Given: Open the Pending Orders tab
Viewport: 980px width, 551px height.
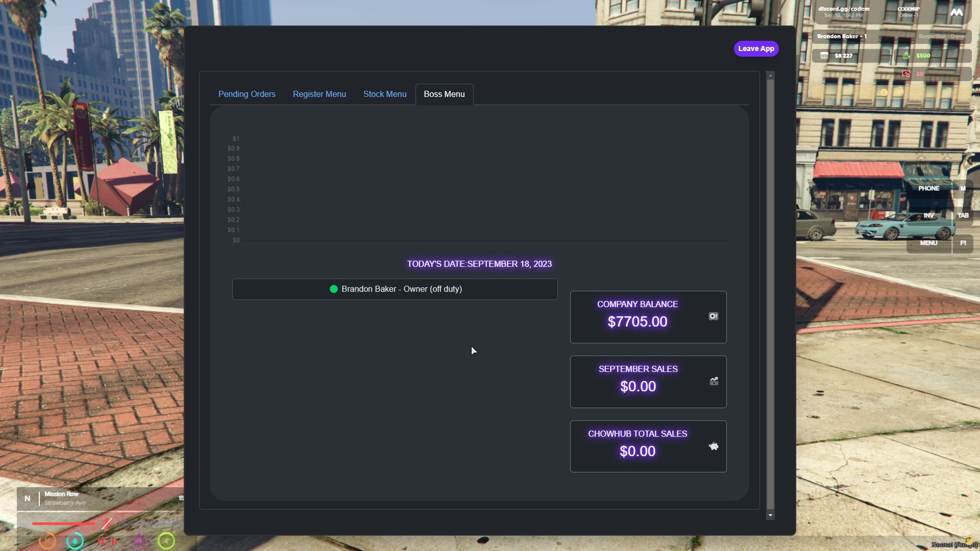Looking at the screenshot, I should pyautogui.click(x=247, y=94).
